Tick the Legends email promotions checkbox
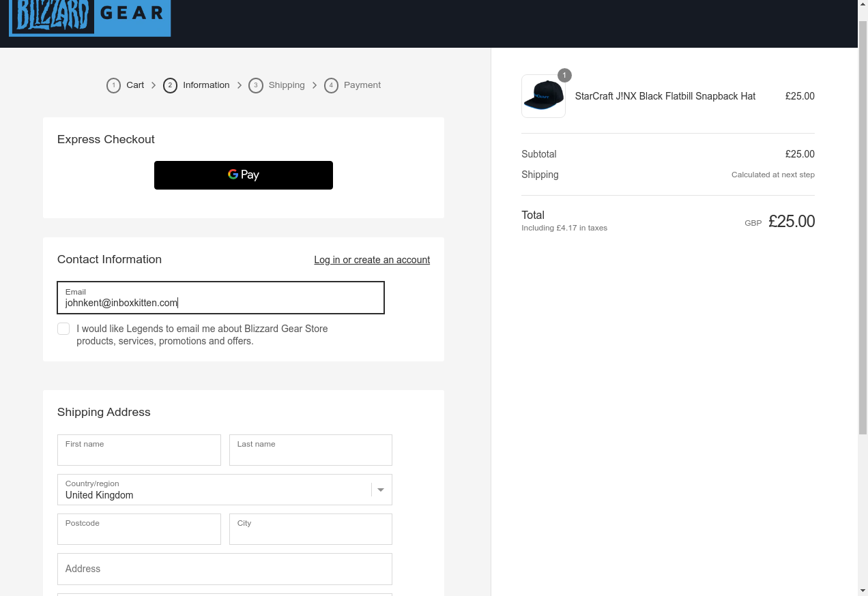Image resolution: width=868 pixels, height=596 pixels. click(x=63, y=329)
